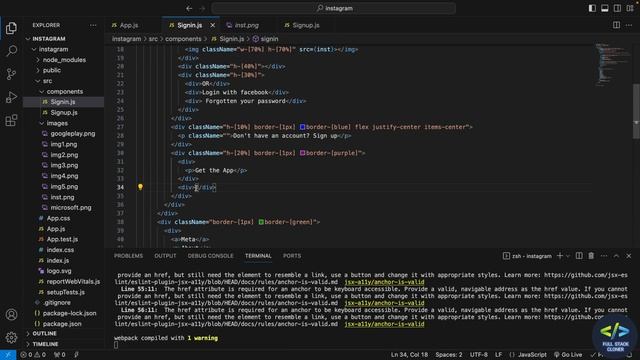The image size is (640, 360).
Task: Open terminal panel more actions ellipsis
Action: tap(604, 256)
